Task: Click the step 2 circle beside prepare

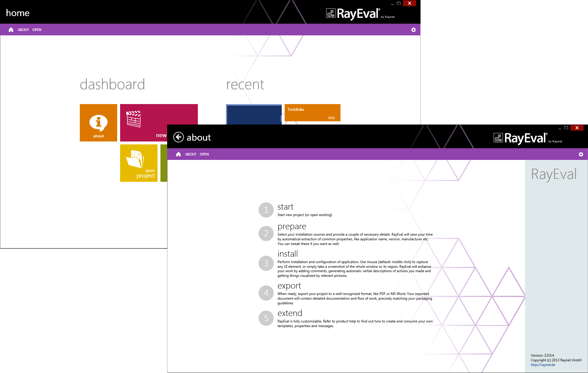Action: tap(266, 233)
